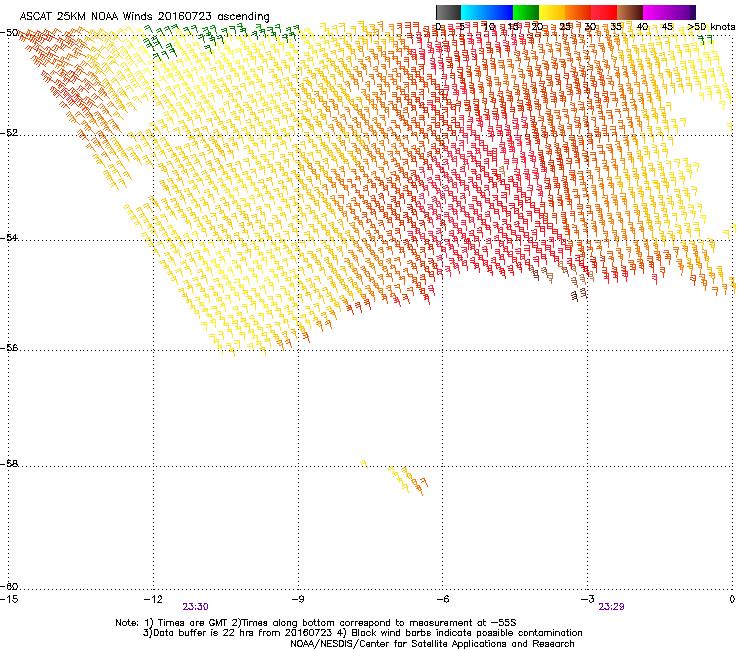Image resolution: width=740 pixels, height=650 pixels.
Task: Click the '-54' latitude axis label
Action: pos(9,237)
